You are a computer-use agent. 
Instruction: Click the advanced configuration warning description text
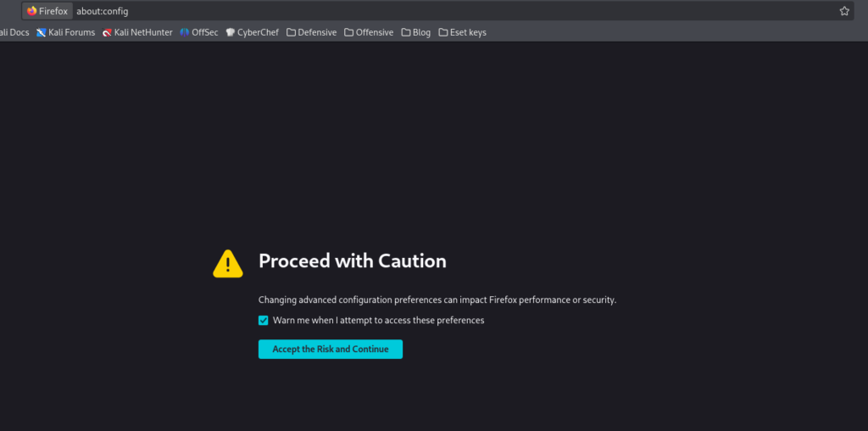[x=437, y=300]
